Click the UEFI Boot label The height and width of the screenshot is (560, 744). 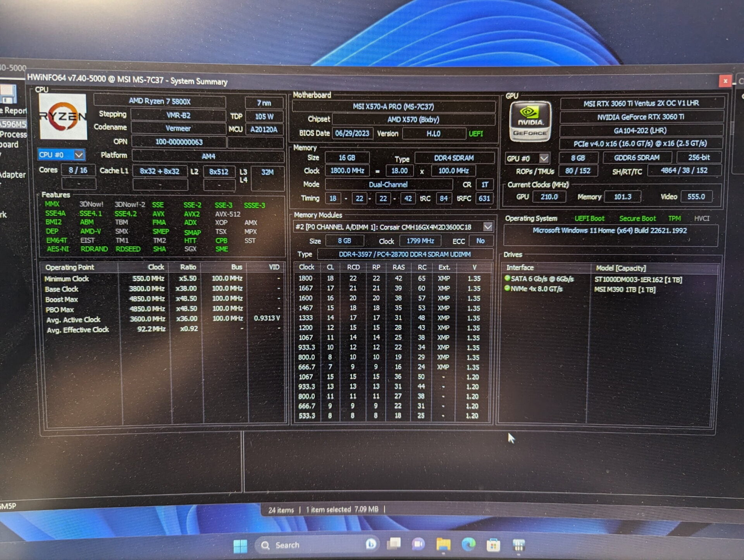click(x=589, y=218)
